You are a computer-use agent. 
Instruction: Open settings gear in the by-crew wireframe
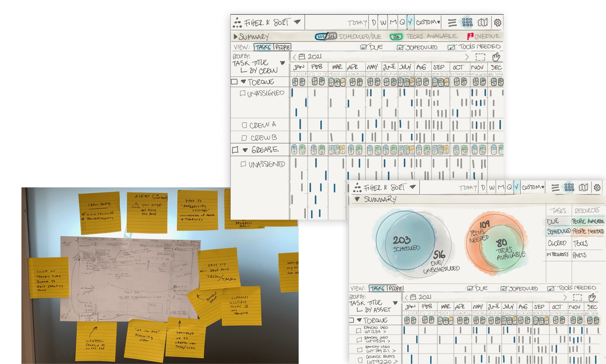497,23
